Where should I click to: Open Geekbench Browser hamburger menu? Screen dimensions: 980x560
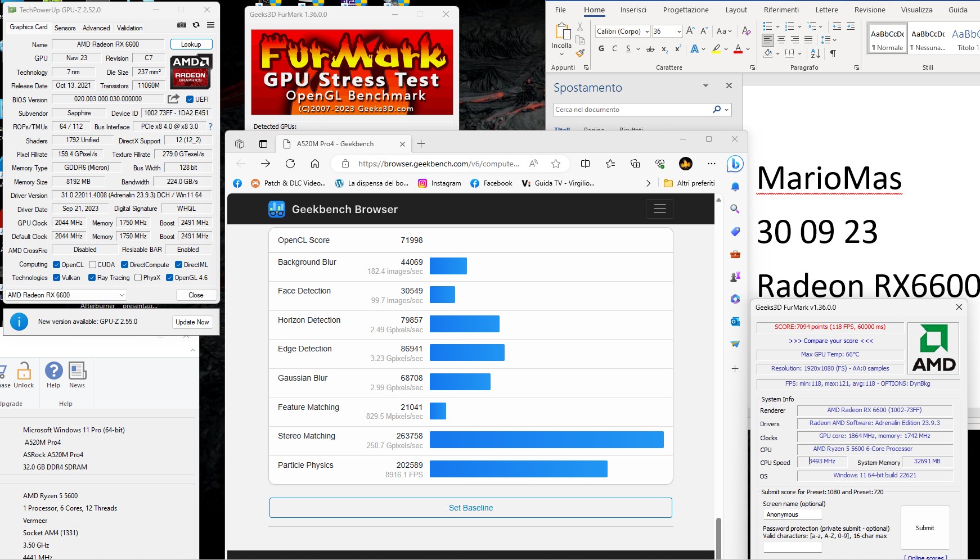tap(660, 209)
